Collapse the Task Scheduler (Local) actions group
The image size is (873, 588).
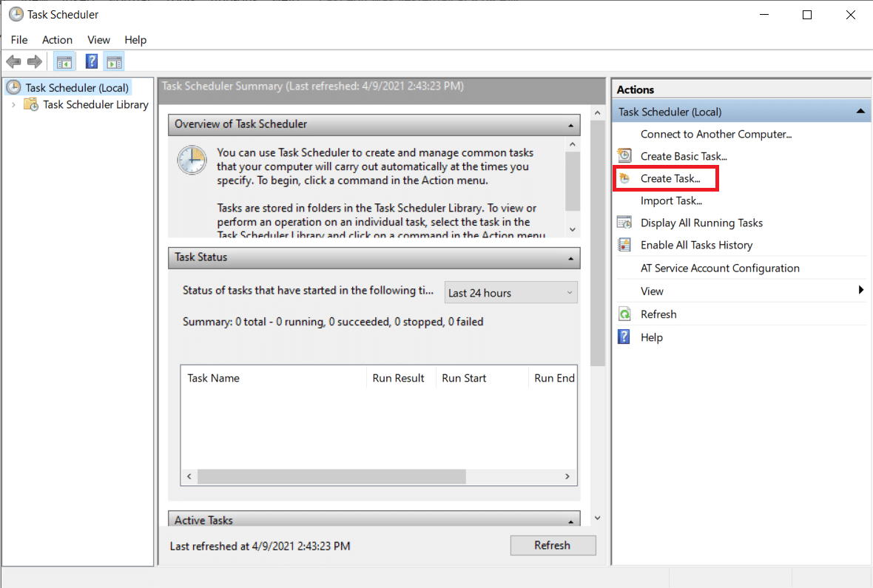(860, 112)
